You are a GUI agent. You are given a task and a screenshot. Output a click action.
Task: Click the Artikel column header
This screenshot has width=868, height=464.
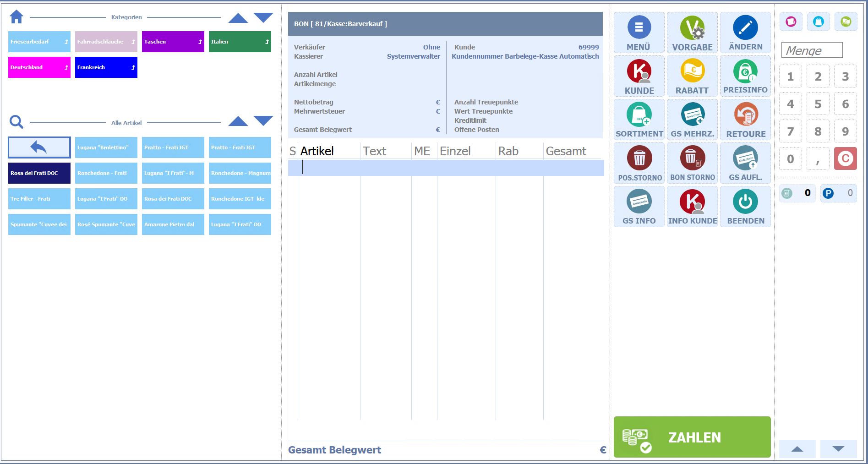317,151
